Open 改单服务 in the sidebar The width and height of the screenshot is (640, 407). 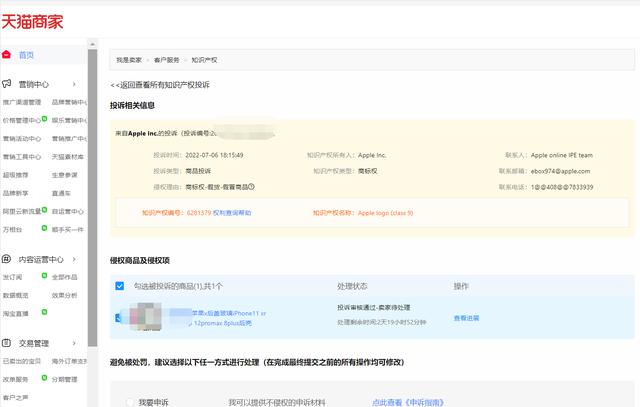tap(16, 379)
